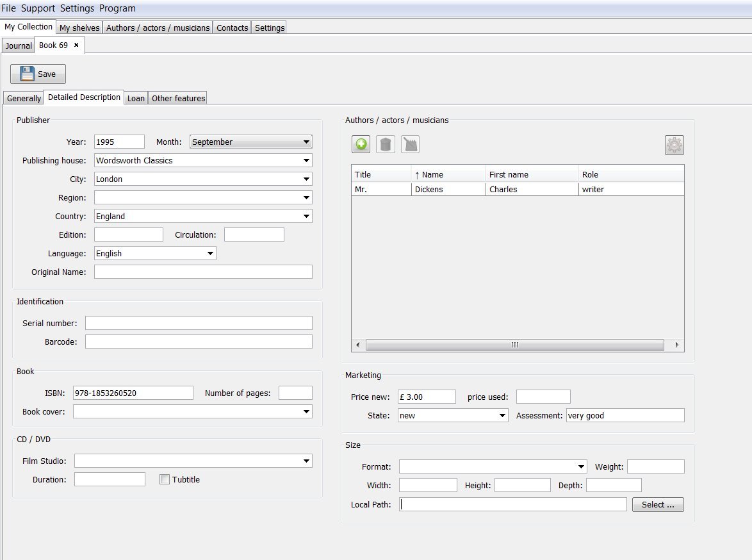Viewport: 752px width, 560px height.
Task: Click the trash can delete icon
Action: coord(385,144)
